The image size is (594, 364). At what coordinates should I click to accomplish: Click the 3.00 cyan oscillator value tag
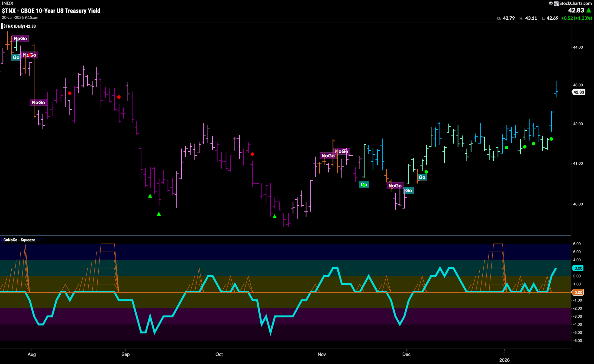[x=578, y=268]
